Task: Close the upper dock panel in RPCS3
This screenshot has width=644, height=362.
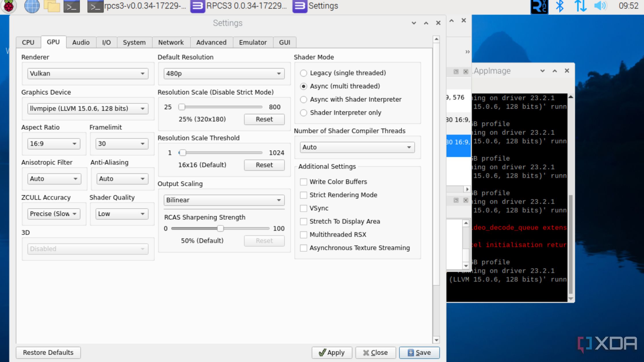Action: click(x=466, y=72)
